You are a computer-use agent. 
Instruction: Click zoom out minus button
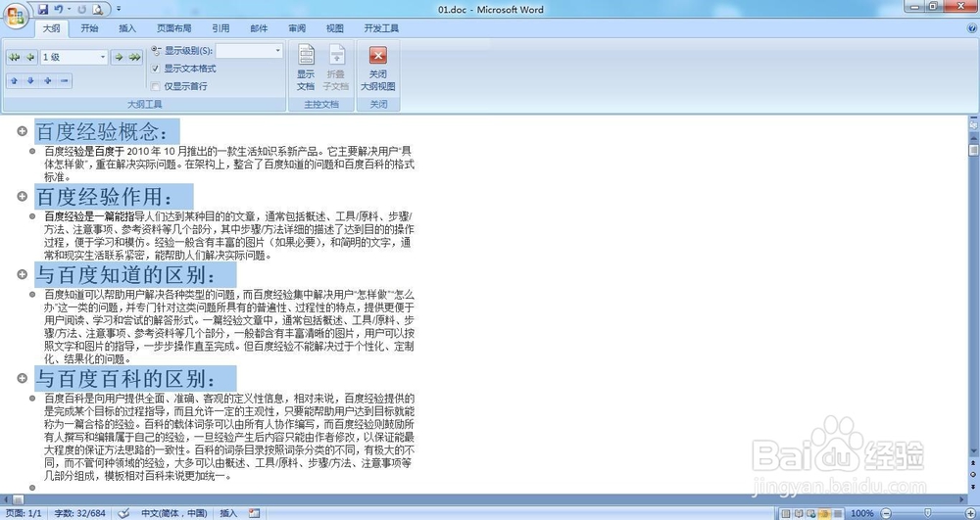[x=886, y=514]
